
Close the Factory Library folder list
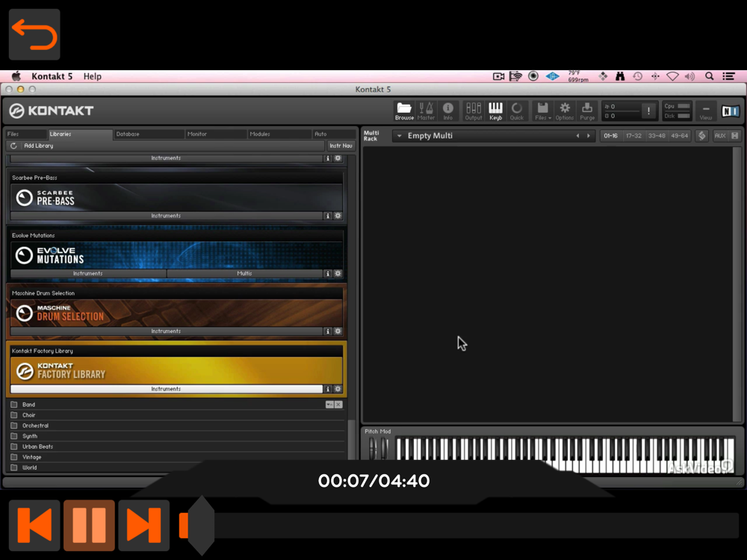[338, 404]
